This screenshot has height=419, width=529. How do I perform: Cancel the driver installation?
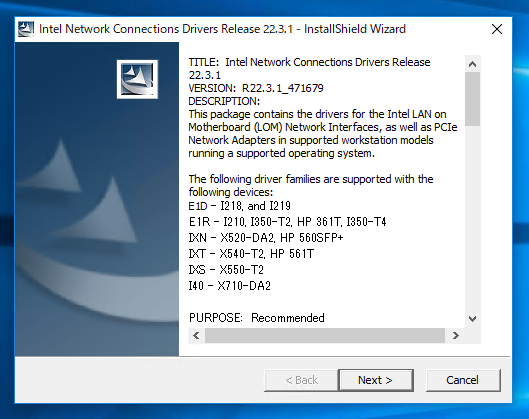[x=463, y=380]
